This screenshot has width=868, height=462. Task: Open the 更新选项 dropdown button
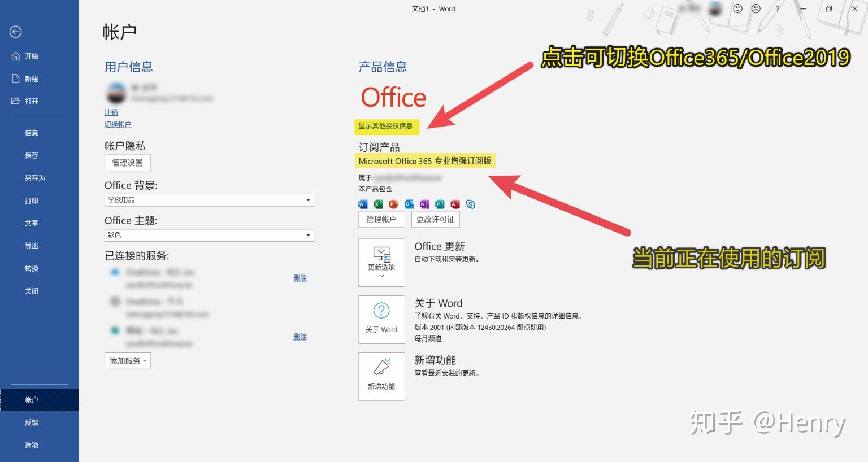tap(381, 263)
